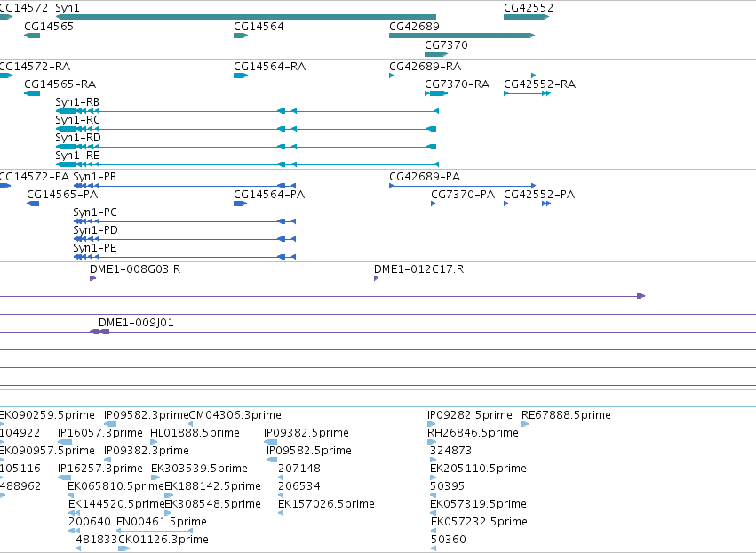Select the DME1-008G03.R marker

coord(92,278)
